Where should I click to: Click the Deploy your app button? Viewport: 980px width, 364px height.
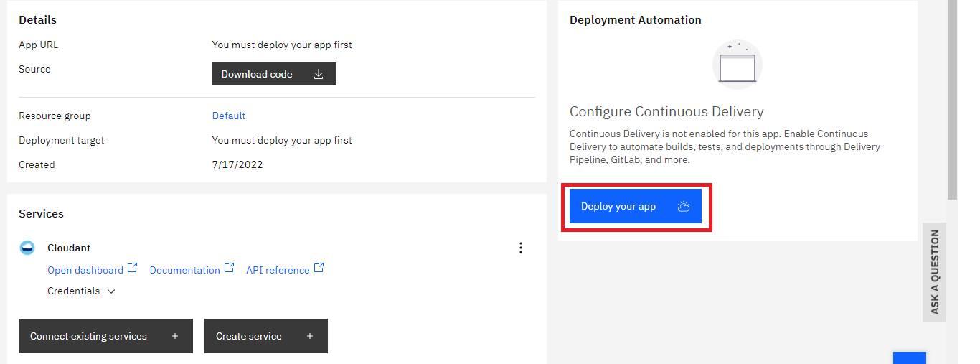pyautogui.click(x=636, y=206)
